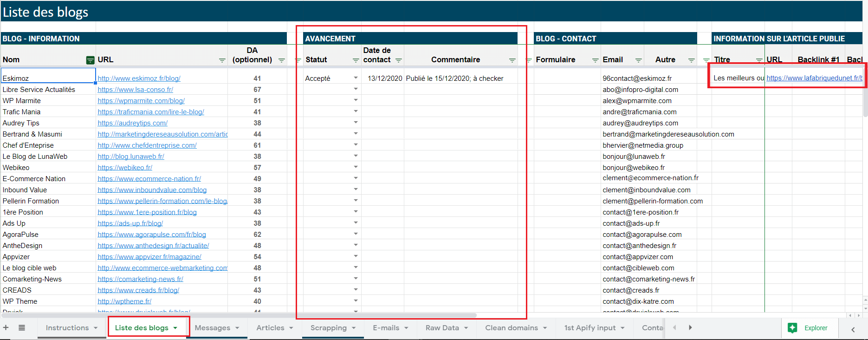This screenshot has width=868, height=340.
Task: Open Statut dropdown for WP Marmite row
Action: pos(356,100)
